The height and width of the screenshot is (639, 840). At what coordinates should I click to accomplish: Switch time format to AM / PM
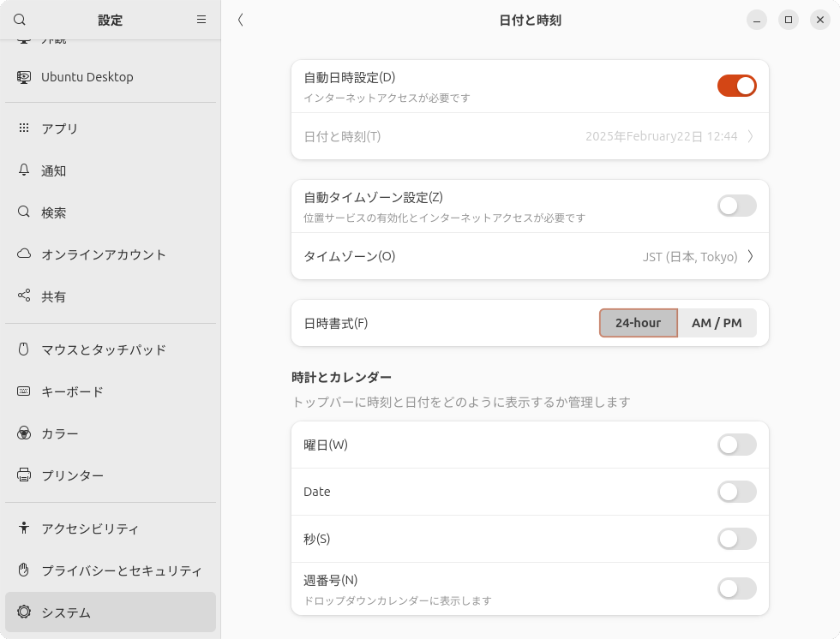717,323
